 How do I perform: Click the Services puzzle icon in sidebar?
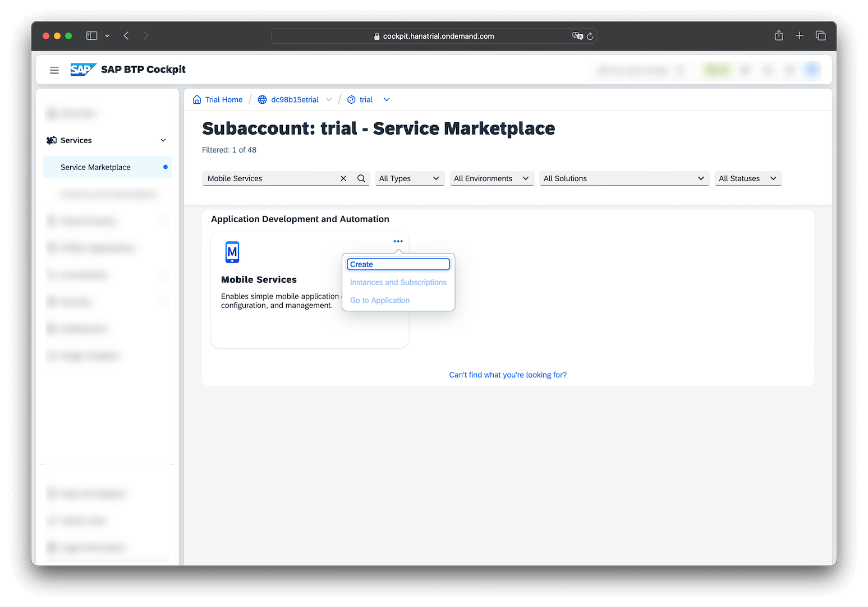point(52,140)
